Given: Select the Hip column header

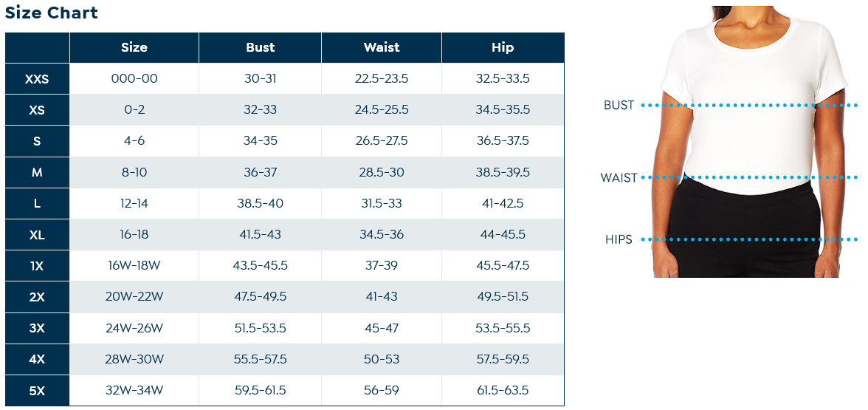Looking at the screenshot, I should click(x=503, y=47).
